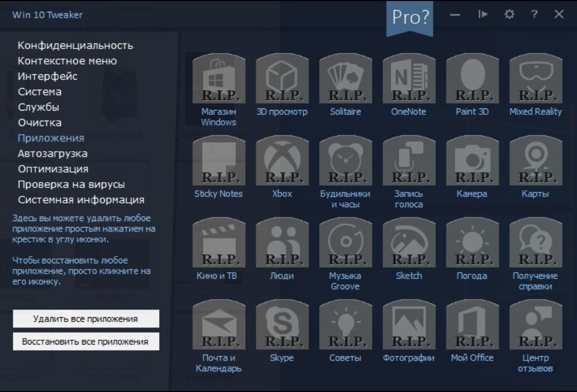Screen dimensions: 577x392
Task: Open the Проверка на вирусы section
Action: click(72, 184)
